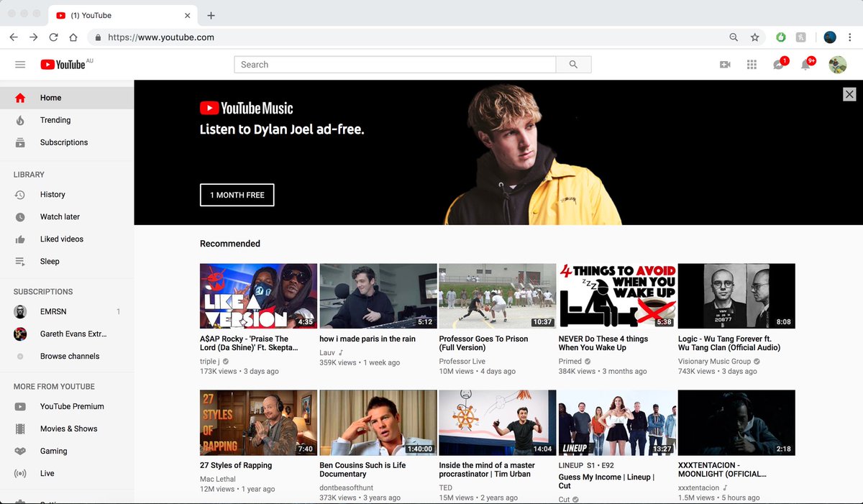The height and width of the screenshot is (504, 863).
Task: Open Live in the sidebar
Action: click(x=67, y=473)
